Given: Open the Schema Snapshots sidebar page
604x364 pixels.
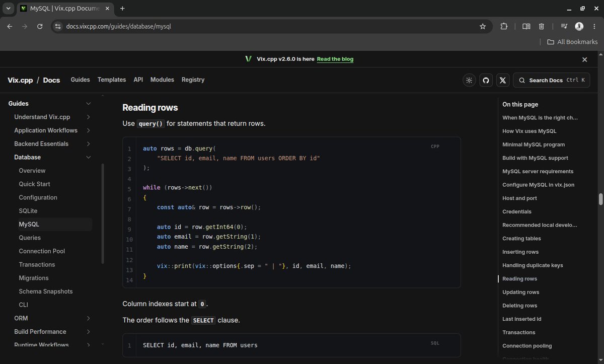Looking at the screenshot, I should [x=46, y=292].
